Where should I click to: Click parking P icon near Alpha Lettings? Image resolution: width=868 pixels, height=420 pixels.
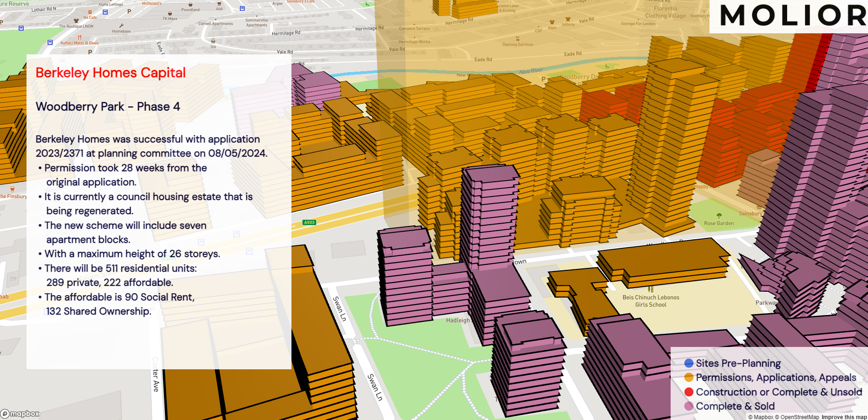tap(129, 11)
